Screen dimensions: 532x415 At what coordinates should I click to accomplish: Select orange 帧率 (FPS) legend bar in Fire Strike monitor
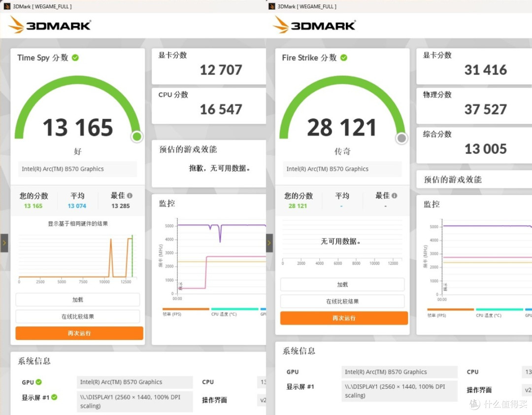coord(451,310)
